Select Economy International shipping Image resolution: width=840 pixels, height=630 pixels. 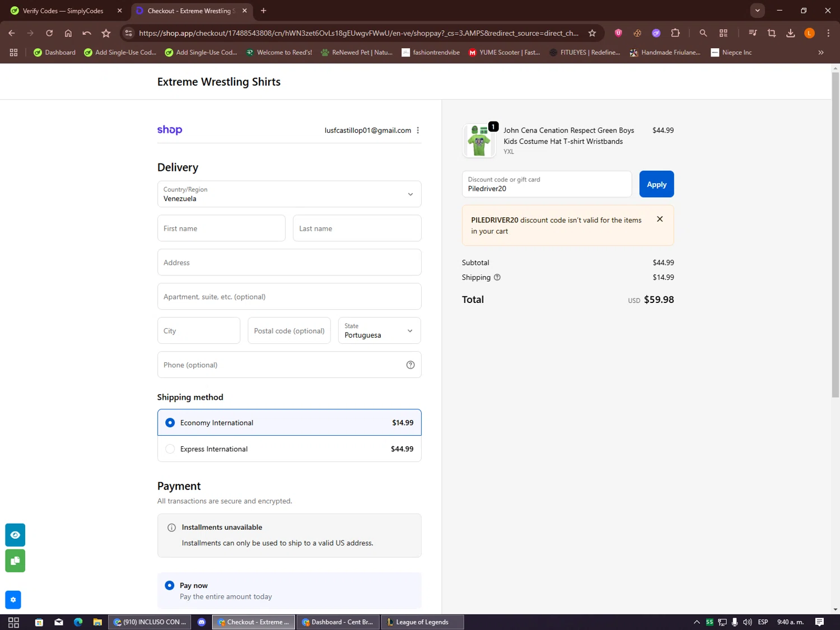pos(290,423)
